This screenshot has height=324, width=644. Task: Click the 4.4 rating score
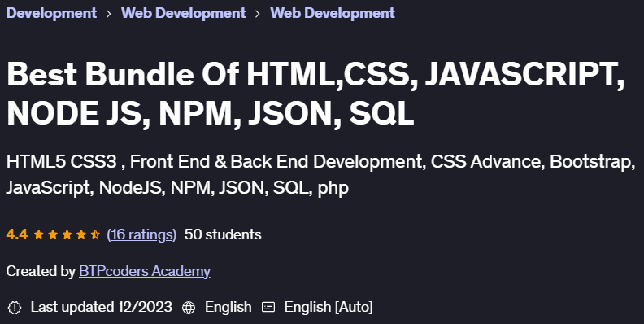tap(17, 234)
